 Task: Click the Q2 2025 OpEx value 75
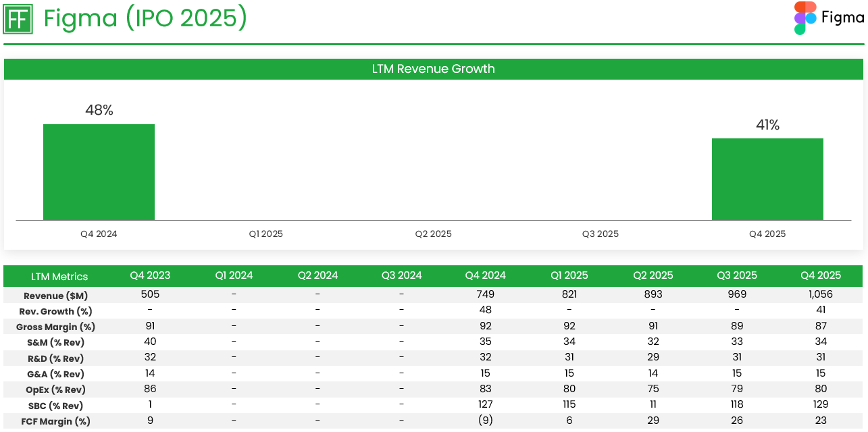click(x=653, y=389)
